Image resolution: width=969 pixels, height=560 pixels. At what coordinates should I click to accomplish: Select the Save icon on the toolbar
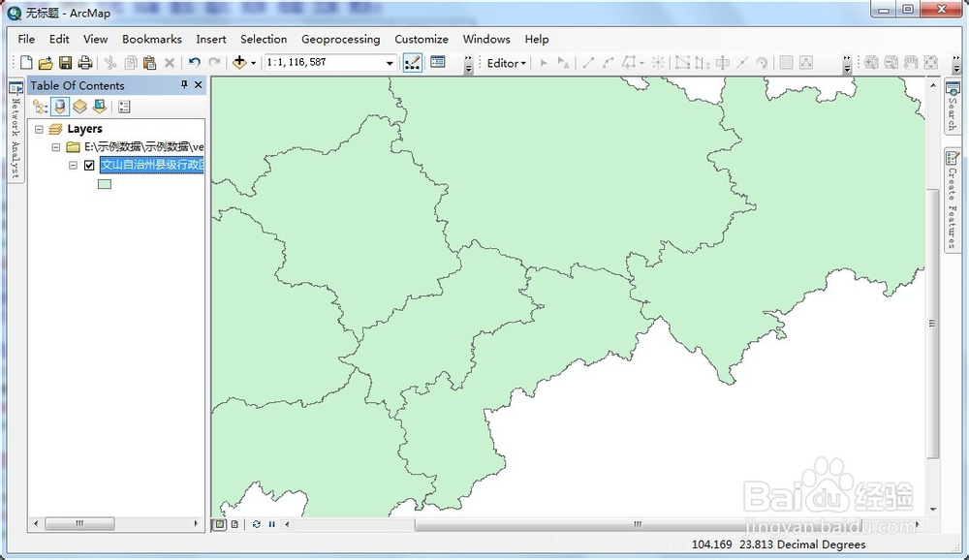pyautogui.click(x=65, y=62)
